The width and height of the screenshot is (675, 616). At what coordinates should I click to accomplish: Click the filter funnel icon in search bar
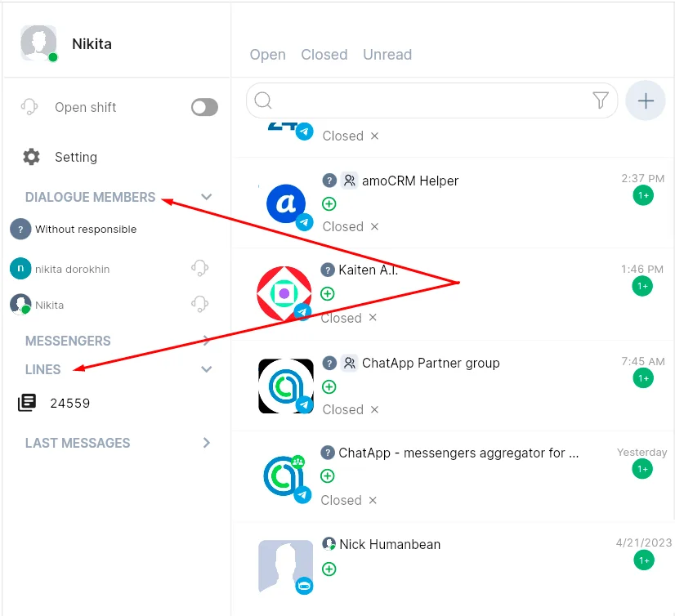pyautogui.click(x=600, y=100)
